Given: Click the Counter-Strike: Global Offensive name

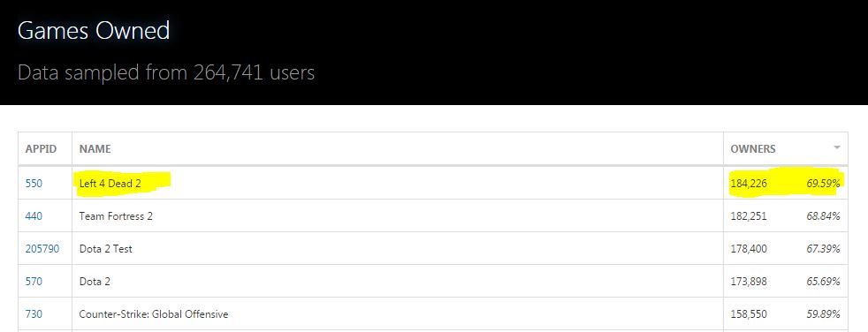Looking at the screenshot, I should (x=153, y=314).
